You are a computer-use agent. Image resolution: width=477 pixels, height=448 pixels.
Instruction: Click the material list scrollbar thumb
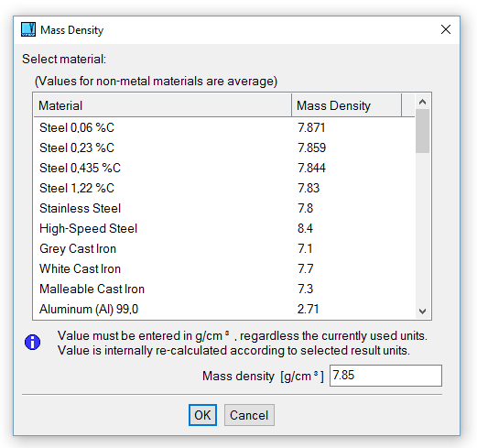[422, 131]
